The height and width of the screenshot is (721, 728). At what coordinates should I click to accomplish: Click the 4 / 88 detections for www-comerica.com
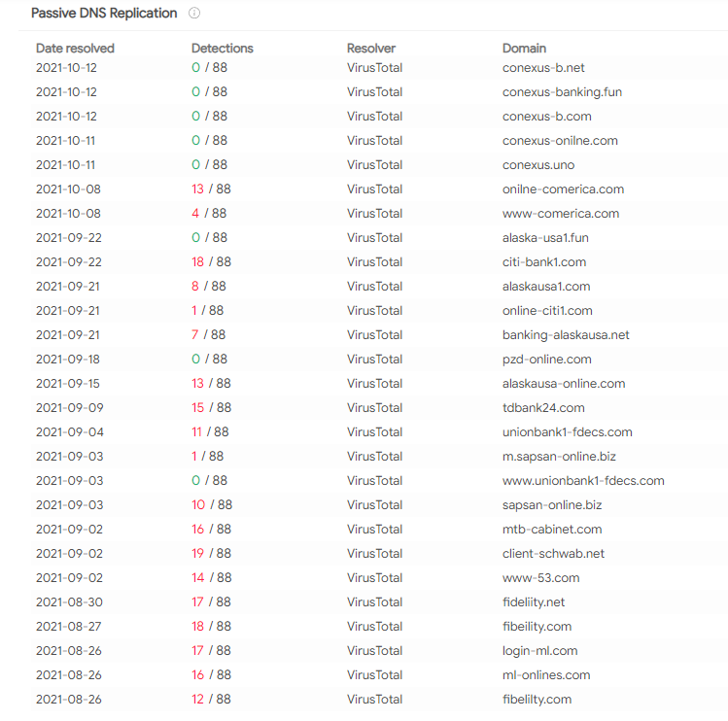(x=209, y=214)
